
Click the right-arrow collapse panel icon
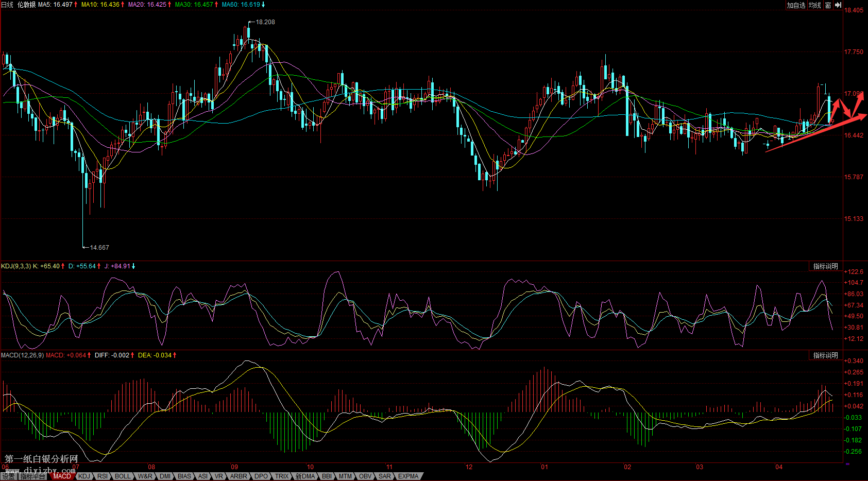tap(838, 5)
